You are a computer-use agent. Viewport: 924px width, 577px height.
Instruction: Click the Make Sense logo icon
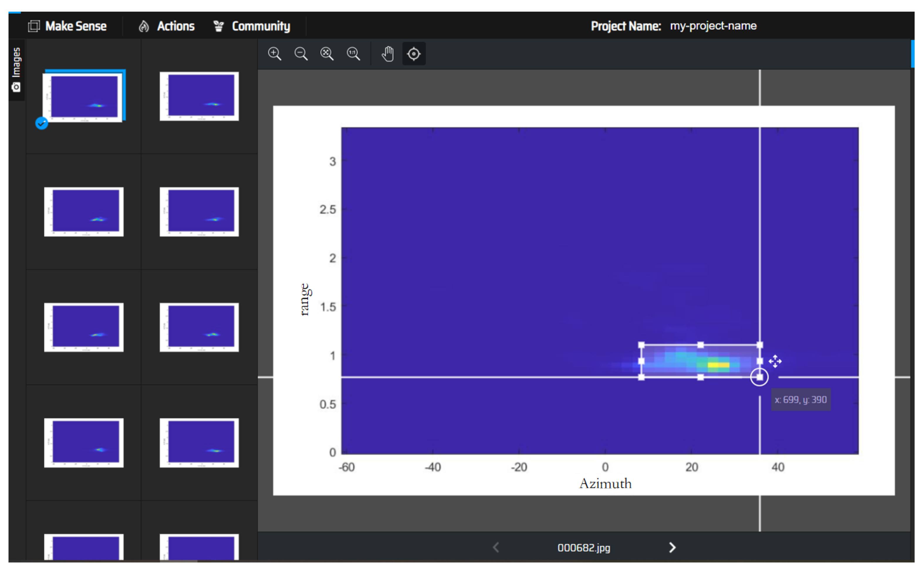[34, 26]
